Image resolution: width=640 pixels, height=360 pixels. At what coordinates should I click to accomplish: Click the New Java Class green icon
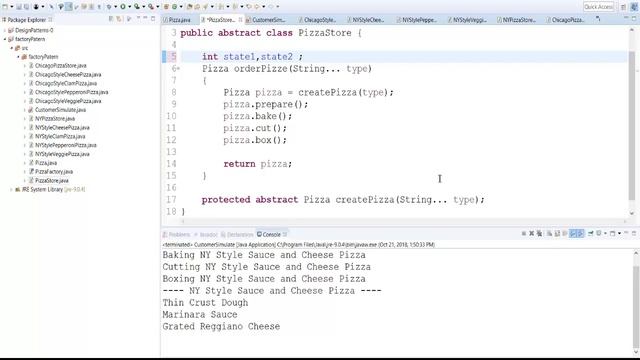(174, 7)
